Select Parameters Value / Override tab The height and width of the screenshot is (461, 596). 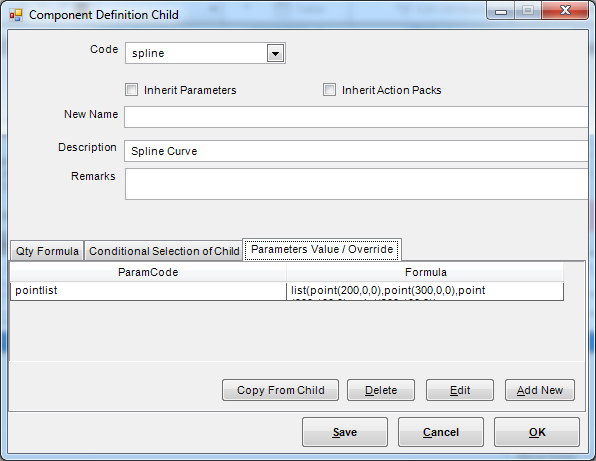click(322, 250)
